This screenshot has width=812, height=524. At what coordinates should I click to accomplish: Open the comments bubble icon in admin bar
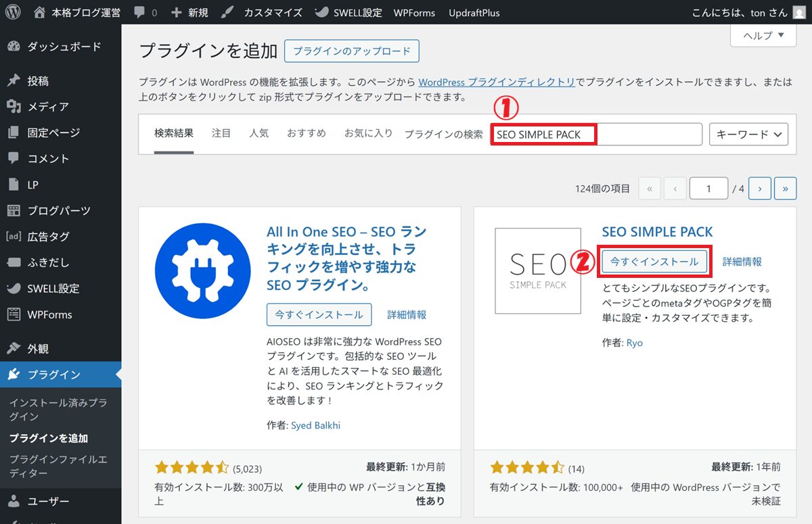139,13
